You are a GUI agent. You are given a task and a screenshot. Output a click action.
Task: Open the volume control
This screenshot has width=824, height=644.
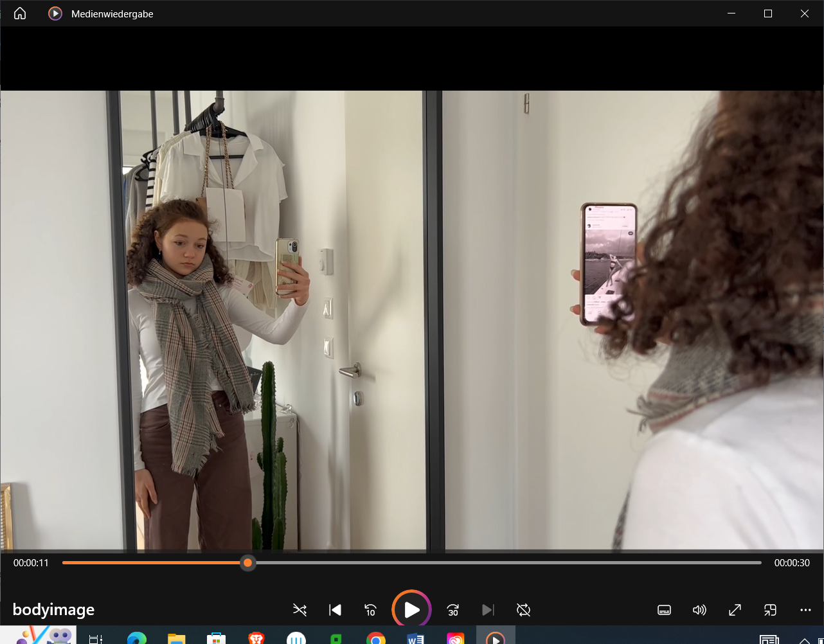[699, 610]
